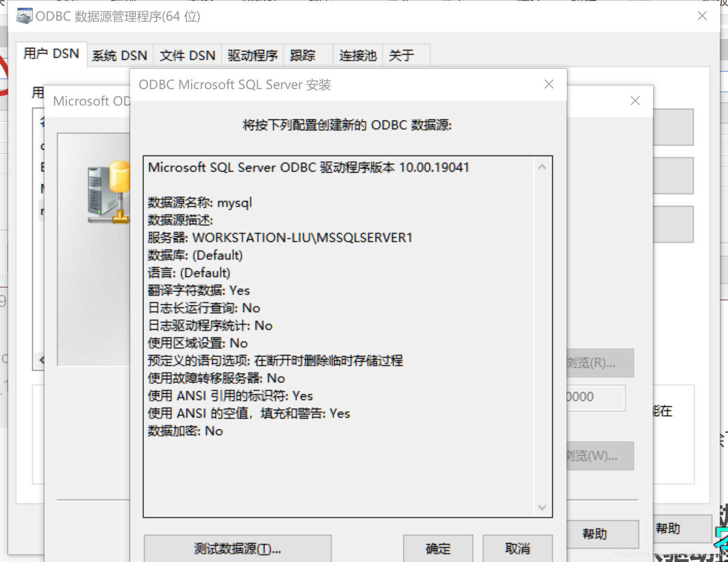Switch to the 用户 DSN tab
Image resolution: width=728 pixels, height=562 pixels.
pyautogui.click(x=51, y=54)
